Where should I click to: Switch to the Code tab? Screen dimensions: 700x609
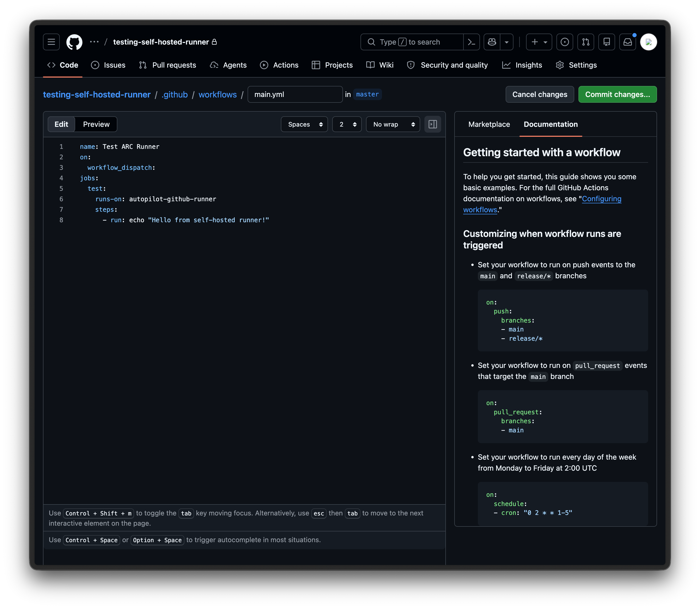(x=63, y=65)
